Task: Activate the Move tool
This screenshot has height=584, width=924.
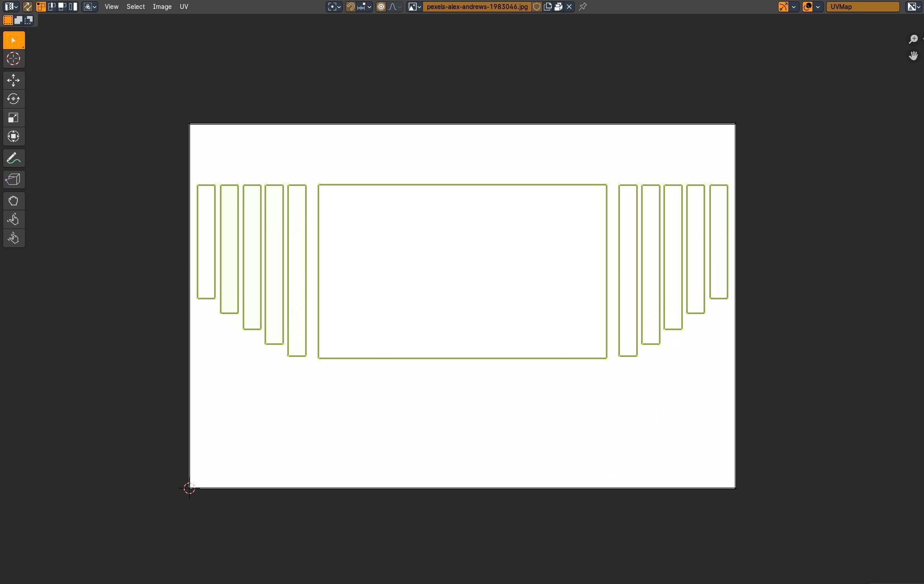Action: [13, 80]
